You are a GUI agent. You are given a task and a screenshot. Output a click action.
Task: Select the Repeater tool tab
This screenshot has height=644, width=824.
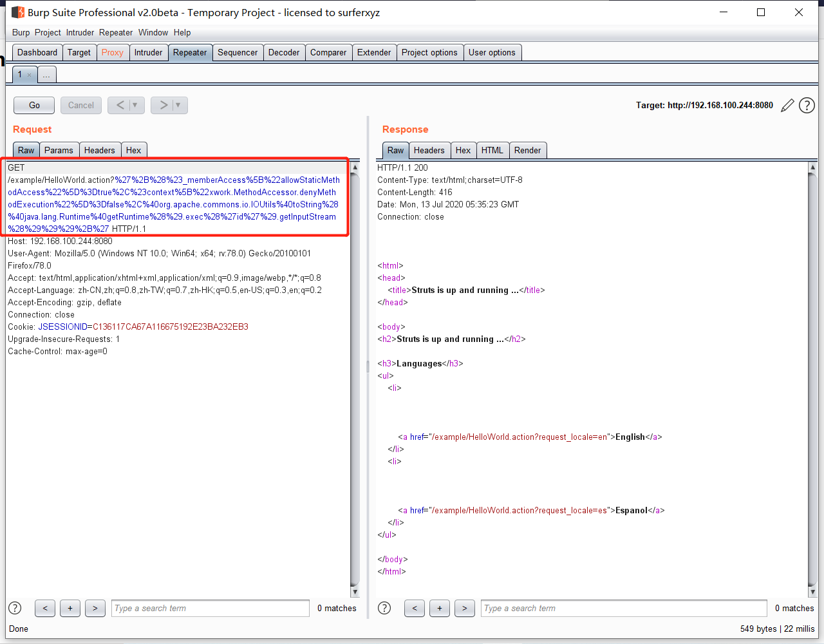[x=190, y=52]
